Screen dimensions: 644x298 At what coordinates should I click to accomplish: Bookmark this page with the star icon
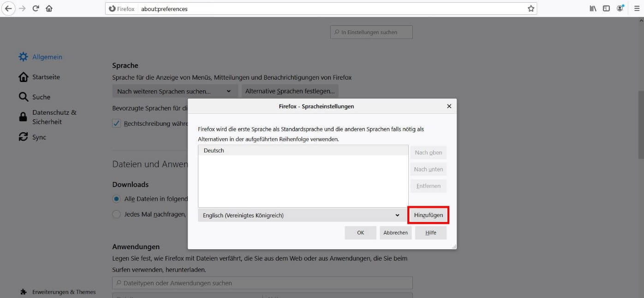coord(531,8)
